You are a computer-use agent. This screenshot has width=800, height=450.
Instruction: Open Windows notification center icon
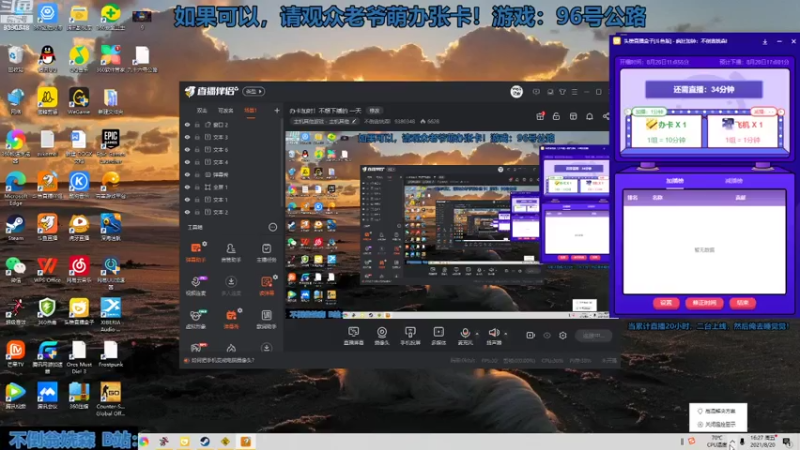[x=787, y=442]
